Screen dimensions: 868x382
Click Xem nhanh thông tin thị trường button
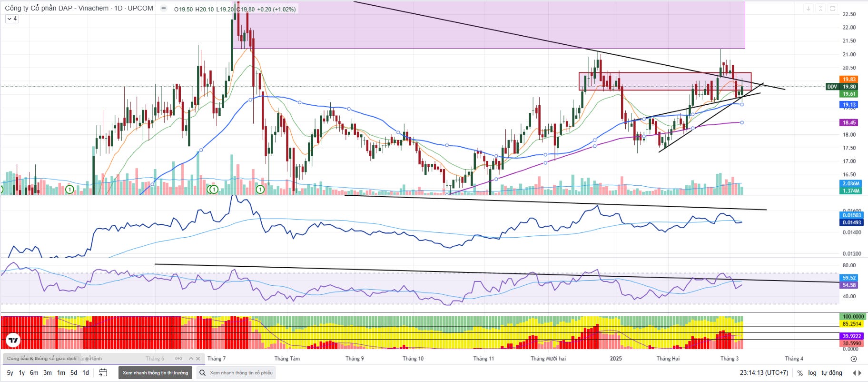click(x=155, y=372)
